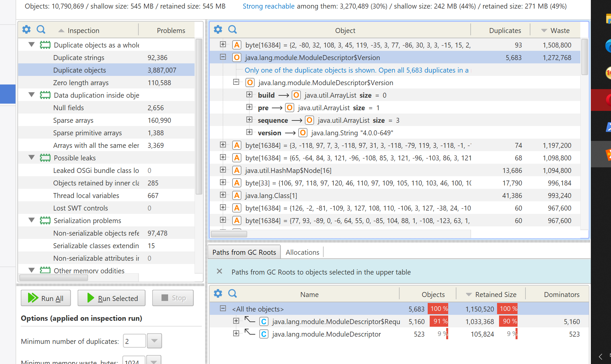Click magnifier icon in Object table header
The height and width of the screenshot is (364, 611).
point(233,30)
